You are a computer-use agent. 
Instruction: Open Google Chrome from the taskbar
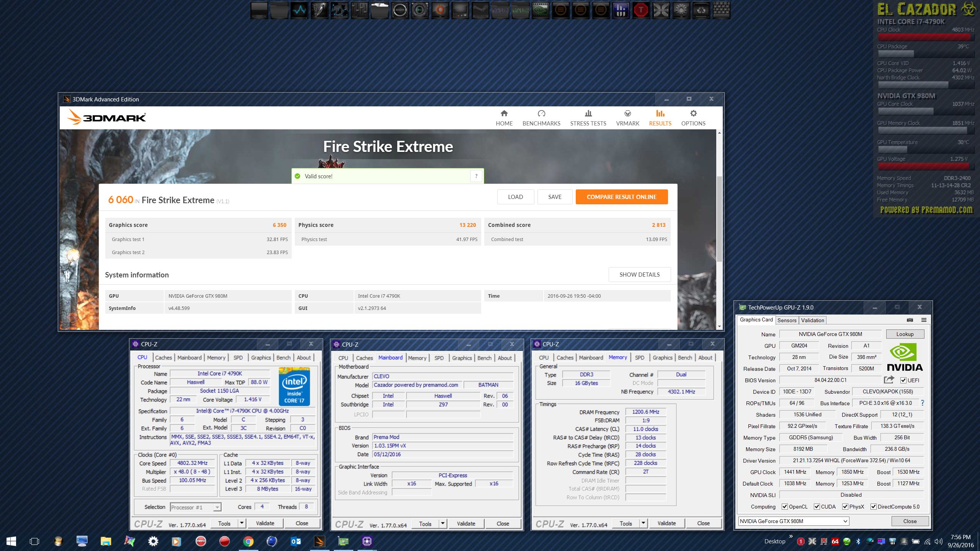(x=248, y=541)
